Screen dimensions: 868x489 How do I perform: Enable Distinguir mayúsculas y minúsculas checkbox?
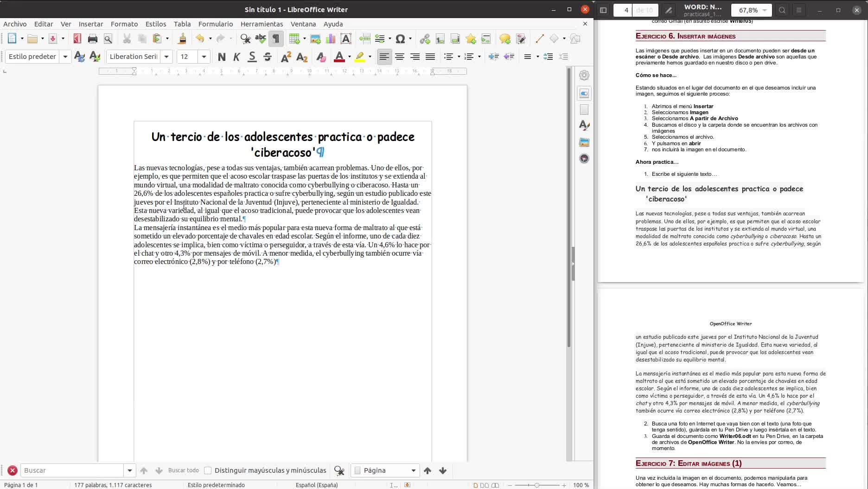coord(208,470)
